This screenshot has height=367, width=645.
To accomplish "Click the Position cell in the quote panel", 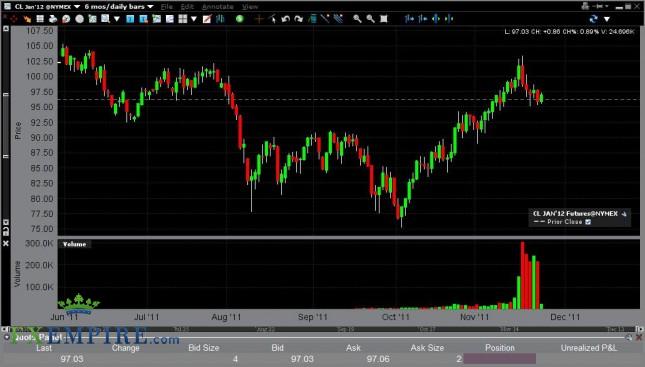I will click(x=499, y=358).
